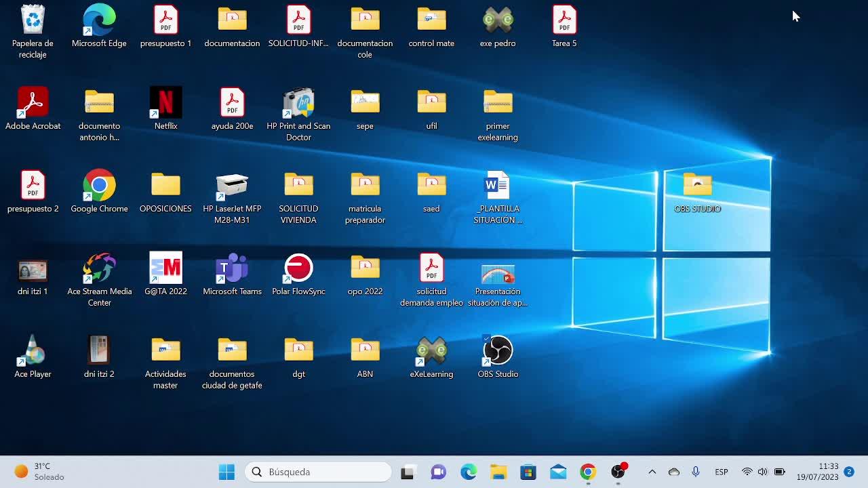Screen dimensions: 868x488
Task: Click the Task View taskbar button
Action: click(x=408, y=472)
